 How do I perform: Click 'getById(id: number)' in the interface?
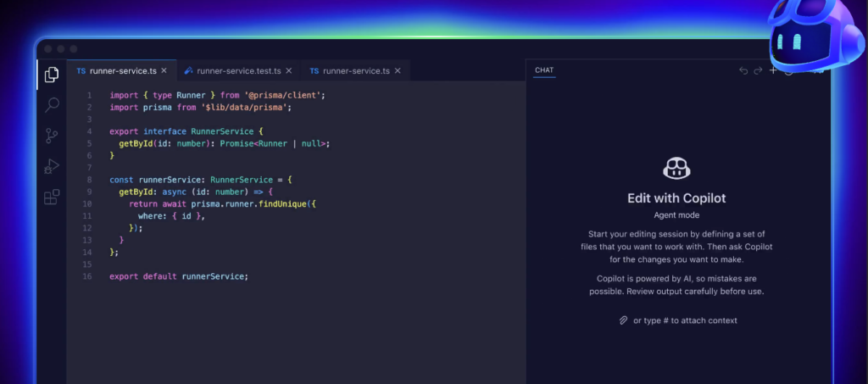[164, 143]
